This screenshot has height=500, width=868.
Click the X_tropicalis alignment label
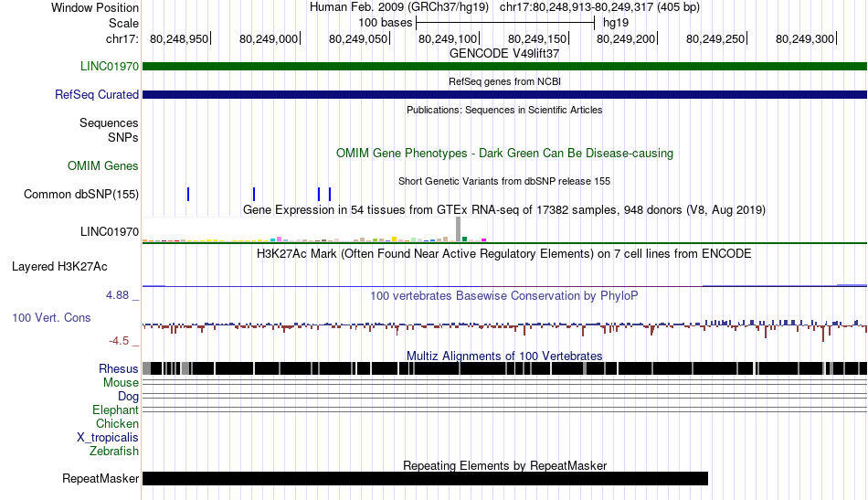(x=108, y=438)
